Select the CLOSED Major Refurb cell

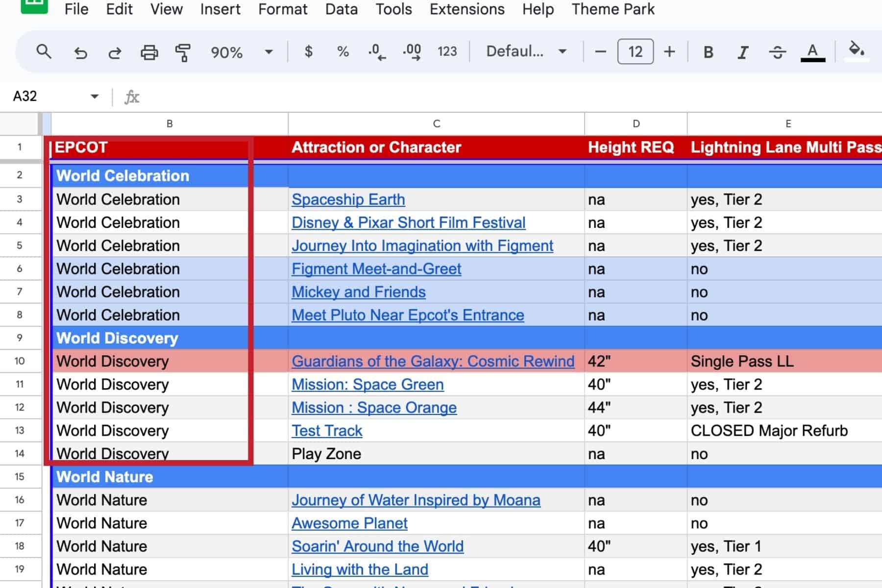point(785,431)
